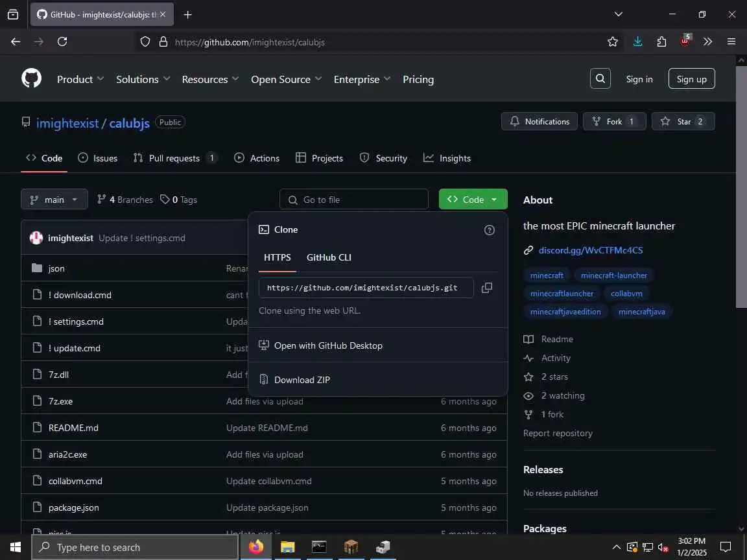Bookmark this page with star icon
This screenshot has height=560, width=747.
click(x=613, y=42)
